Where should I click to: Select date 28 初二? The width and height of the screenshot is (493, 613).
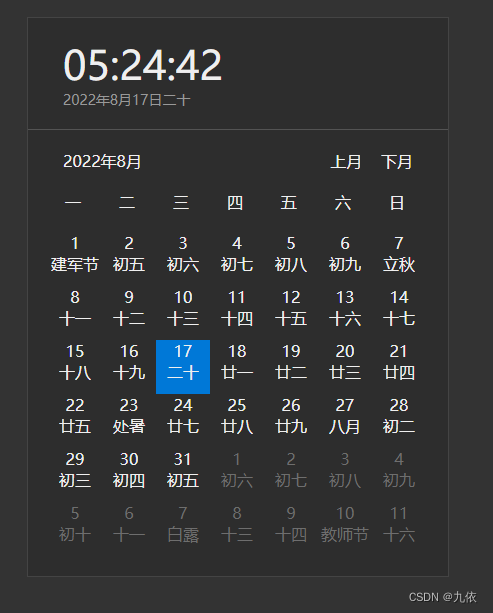click(x=398, y=416)
